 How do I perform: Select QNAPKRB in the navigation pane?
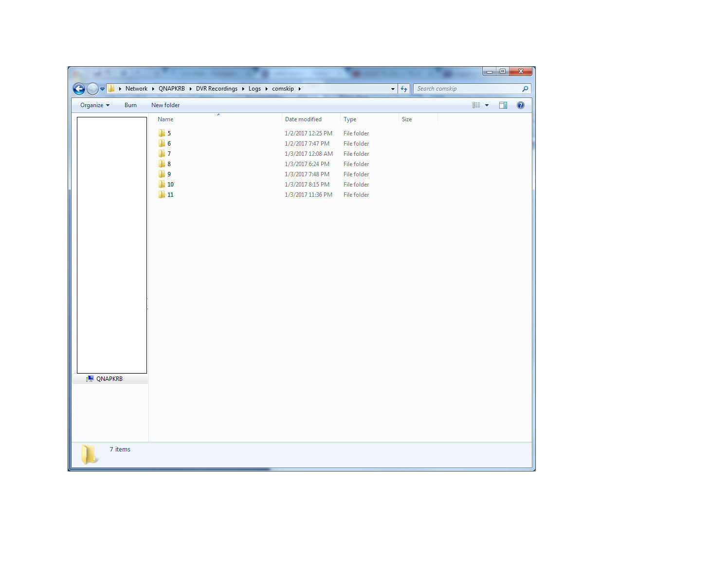point(109,379)
